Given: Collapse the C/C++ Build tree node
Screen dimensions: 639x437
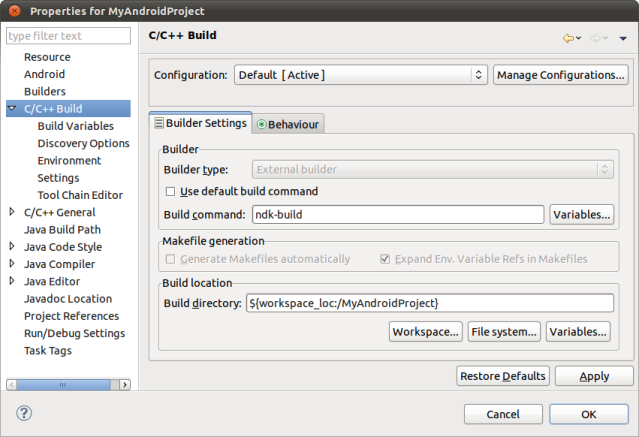Looking at the screenshot, I should pyautogui.click(x=12, y=108).
